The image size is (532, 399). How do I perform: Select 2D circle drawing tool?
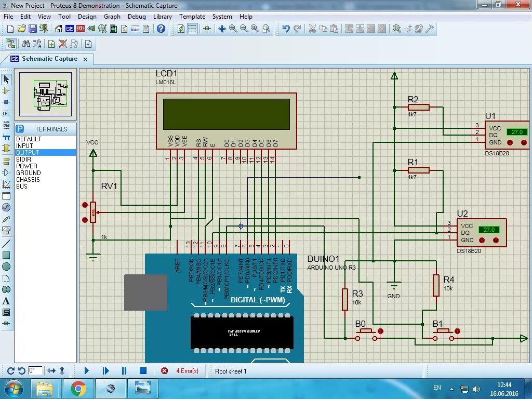click(x=6, y=267)
